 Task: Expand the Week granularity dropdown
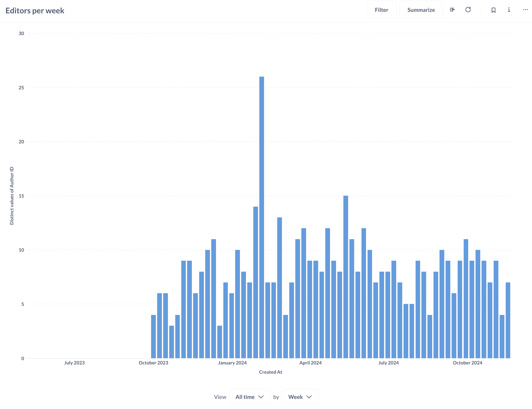tap(300, 397)
